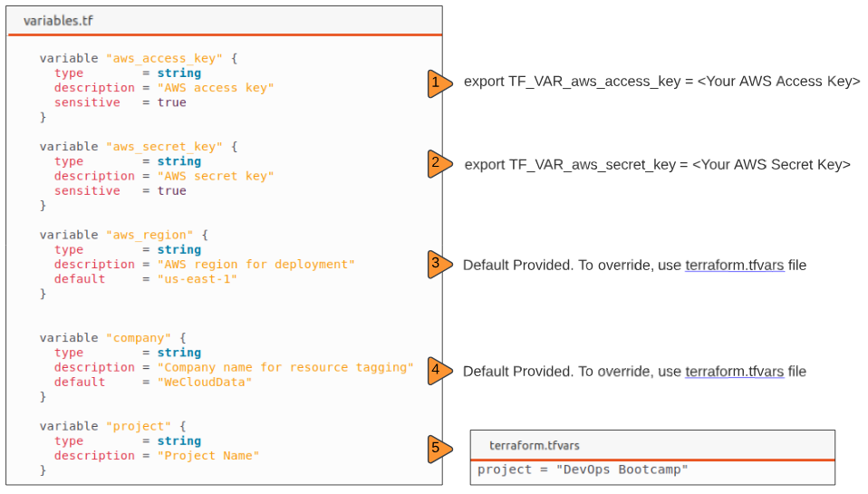Switch to the terraform.tfvars tab

(x=534, y=445)
